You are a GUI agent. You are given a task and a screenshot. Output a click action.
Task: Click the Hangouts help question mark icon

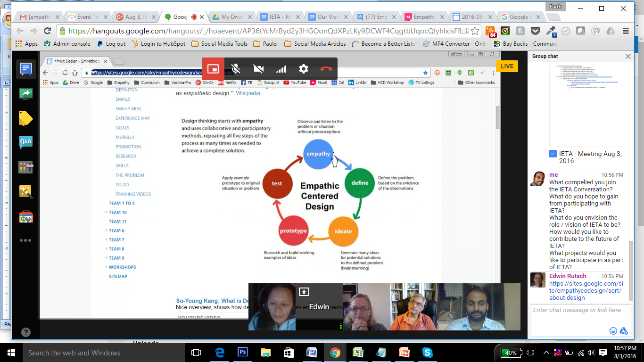26,332
